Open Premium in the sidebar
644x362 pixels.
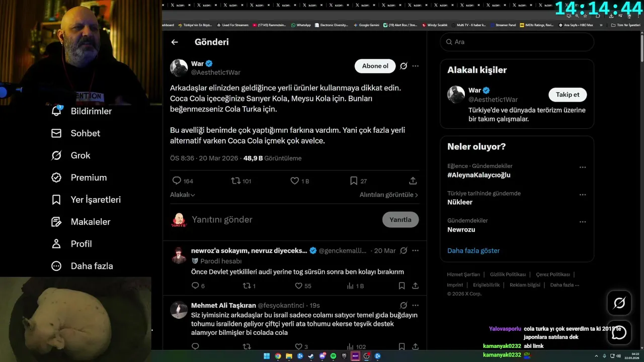click(x=79, y=177)
